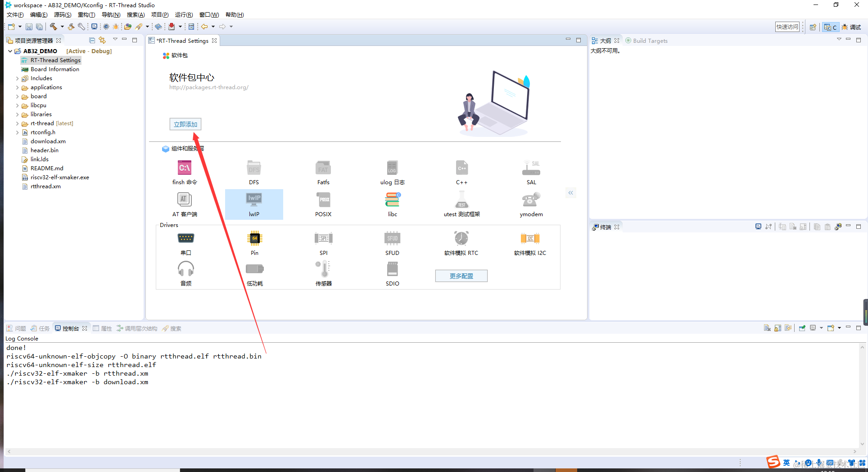Switch to the 问题 tab

coord(16,328)
